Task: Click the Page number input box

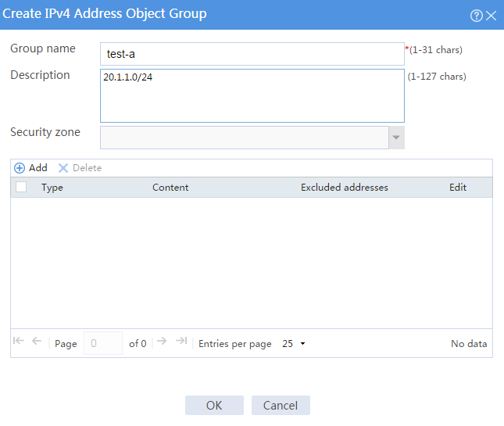Action: pyautogui.click(x=103, y=343)
